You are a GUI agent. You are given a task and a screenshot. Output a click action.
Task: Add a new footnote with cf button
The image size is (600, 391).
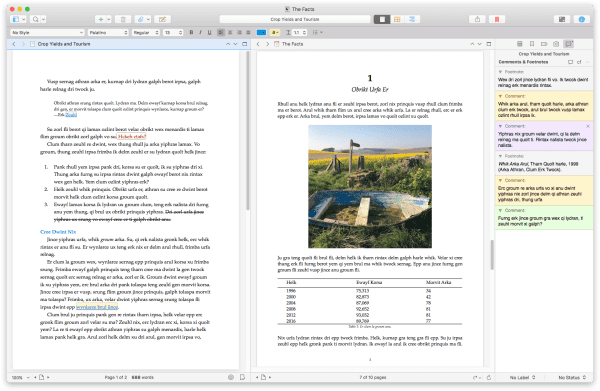coord(579,62)
